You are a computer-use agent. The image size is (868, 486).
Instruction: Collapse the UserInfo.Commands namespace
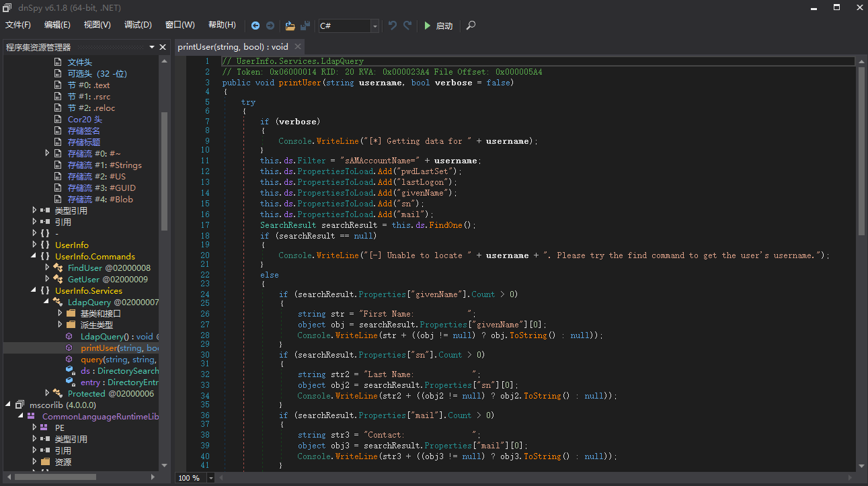pos(34,257)
